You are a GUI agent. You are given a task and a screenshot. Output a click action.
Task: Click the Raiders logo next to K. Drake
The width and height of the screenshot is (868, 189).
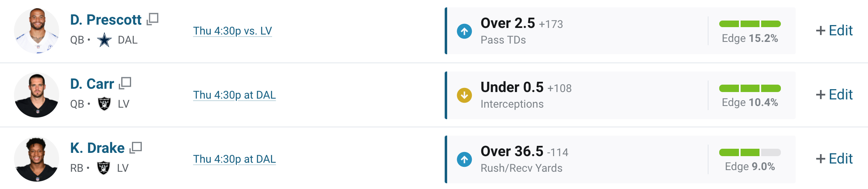104,168
